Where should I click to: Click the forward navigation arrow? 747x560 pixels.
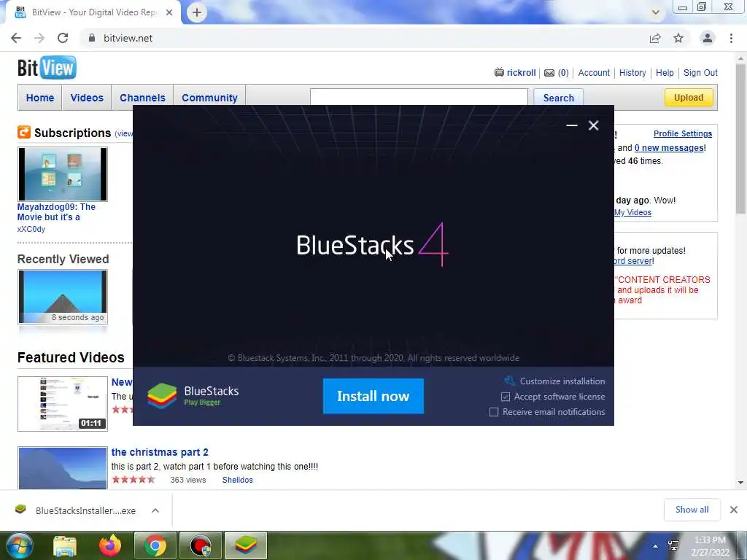click(x=39, y=38)
